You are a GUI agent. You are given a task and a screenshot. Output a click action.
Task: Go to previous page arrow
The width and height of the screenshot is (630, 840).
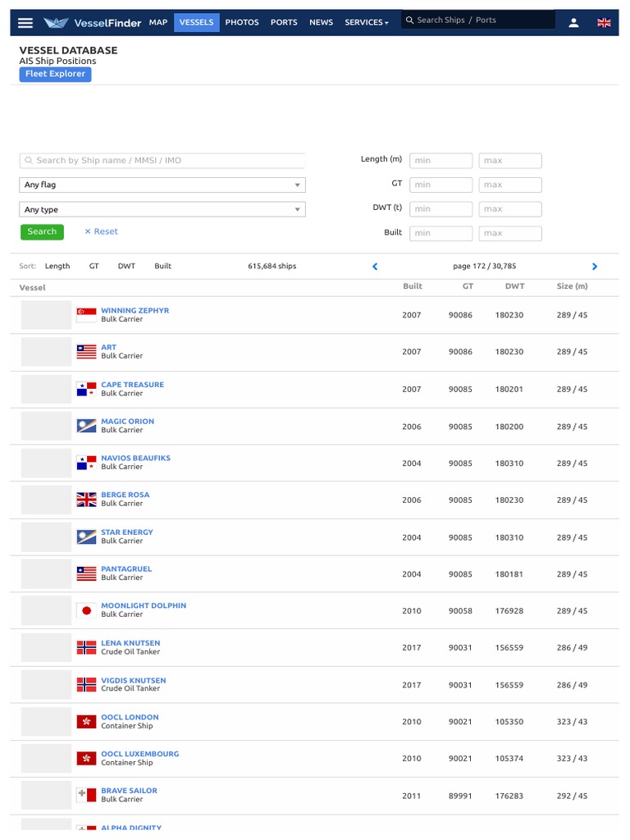coord(375,267)
